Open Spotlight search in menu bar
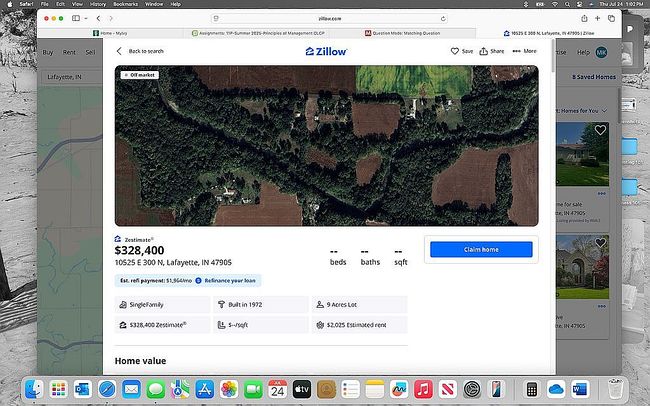Screen dimensions: 650x406 coord(567,4)
